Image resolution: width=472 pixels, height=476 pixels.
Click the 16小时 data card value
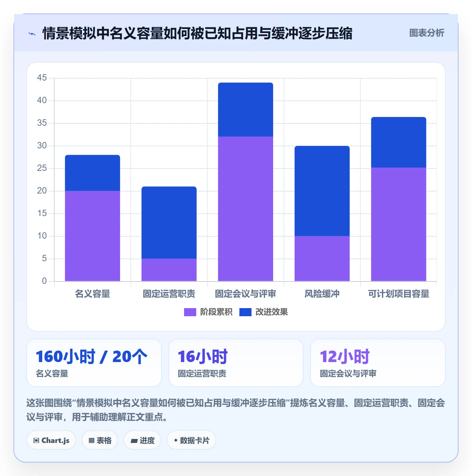coord(203,357)
